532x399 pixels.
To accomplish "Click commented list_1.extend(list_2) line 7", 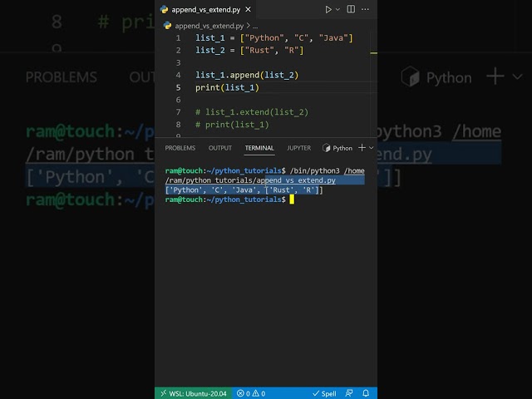I will coord(252,112).
